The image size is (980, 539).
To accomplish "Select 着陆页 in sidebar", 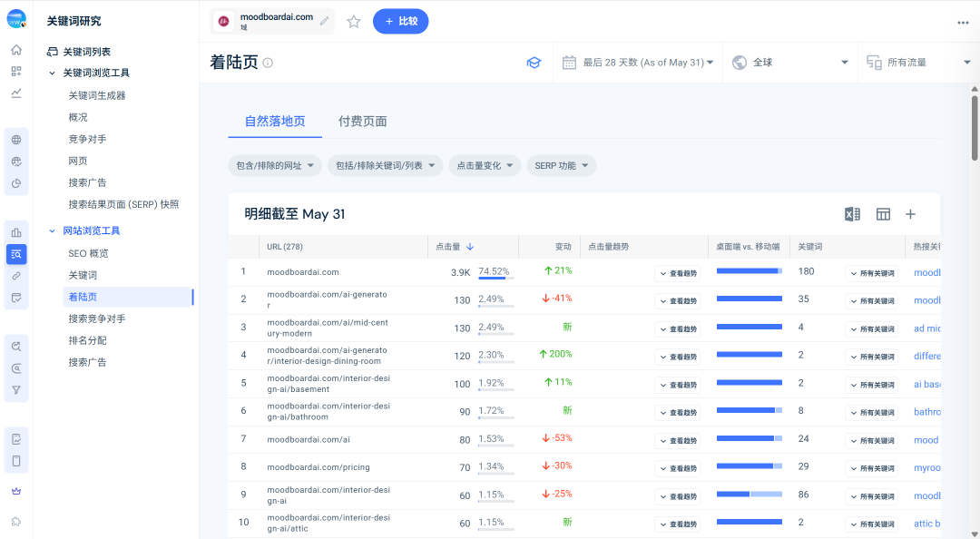I will (127, 297).
